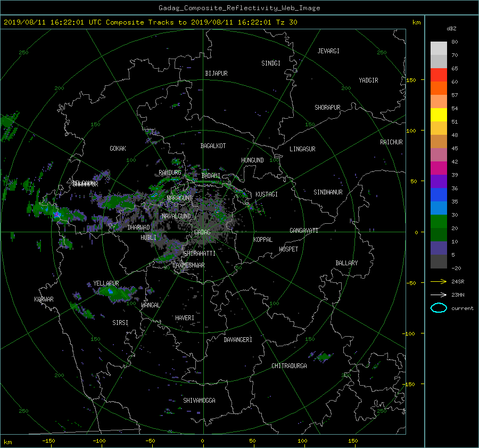479x448 pixels.
Task: Click the rain echo beside YELLAPUR
Action: tap(116, 293)
